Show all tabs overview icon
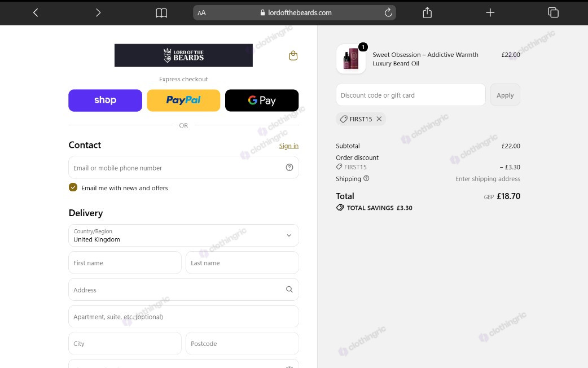Screen dimensions: 588x368 coord(553,13)
